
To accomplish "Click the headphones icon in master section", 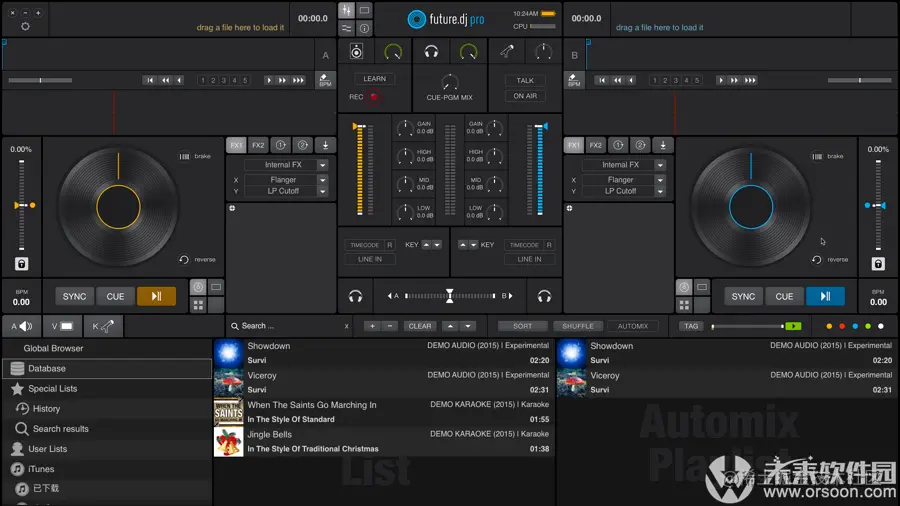I will click(431, 52).
